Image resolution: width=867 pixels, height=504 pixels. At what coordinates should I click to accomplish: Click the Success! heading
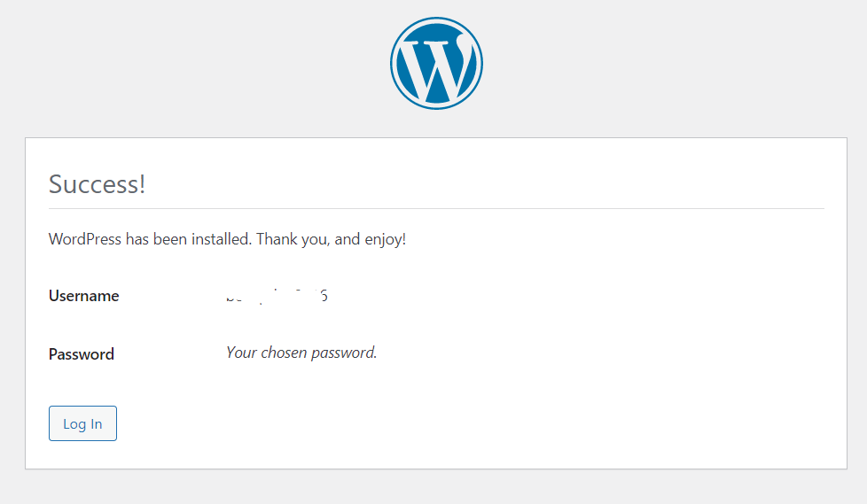pos(97,184)
